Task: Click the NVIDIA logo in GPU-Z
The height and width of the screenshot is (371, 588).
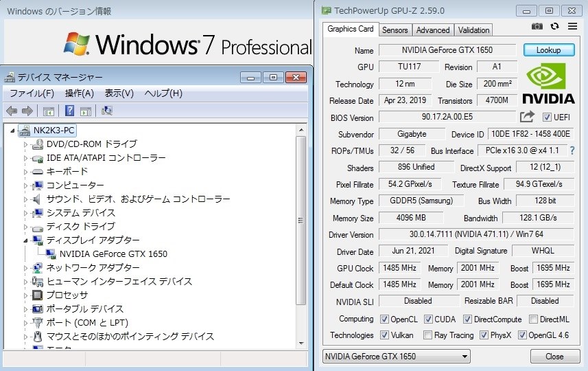Action: (x=548, y=83)
